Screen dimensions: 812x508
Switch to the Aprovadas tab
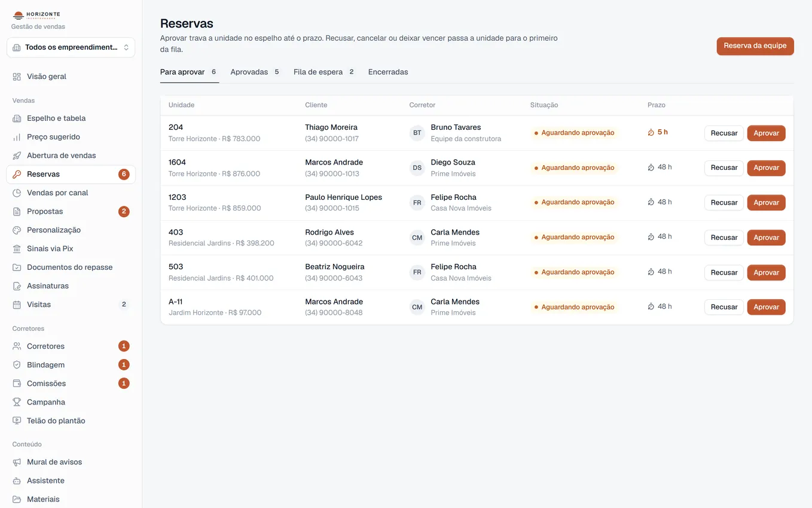pos(255,72)
